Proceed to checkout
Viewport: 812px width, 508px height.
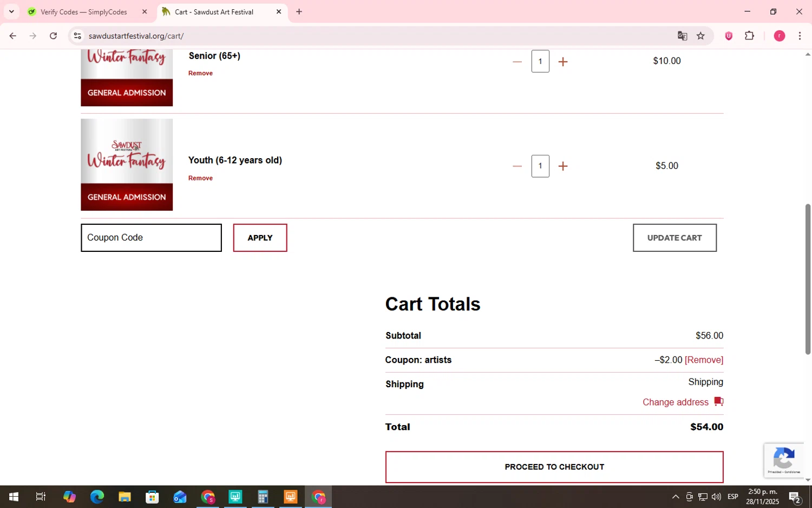[x=554, y=467]
